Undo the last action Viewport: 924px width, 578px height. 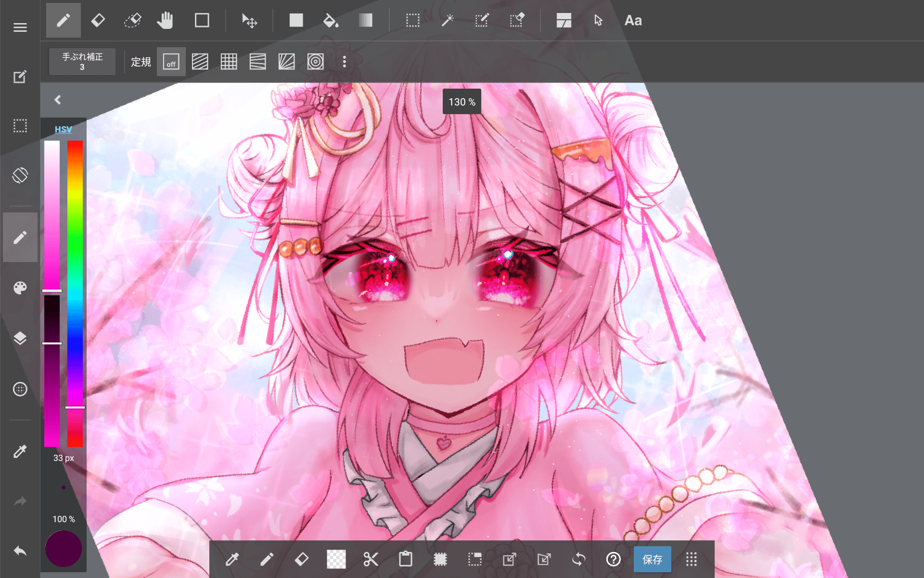(20, 551)
